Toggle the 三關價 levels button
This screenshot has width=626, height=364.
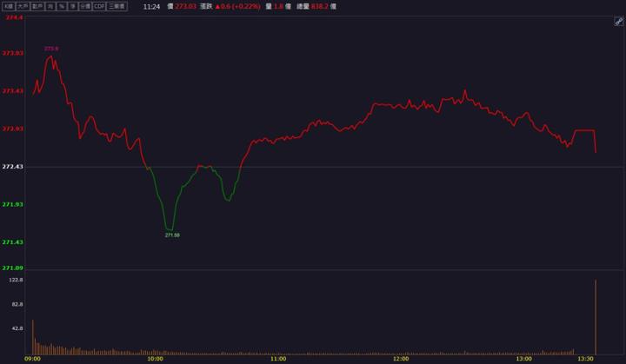[x=117, y=6]
